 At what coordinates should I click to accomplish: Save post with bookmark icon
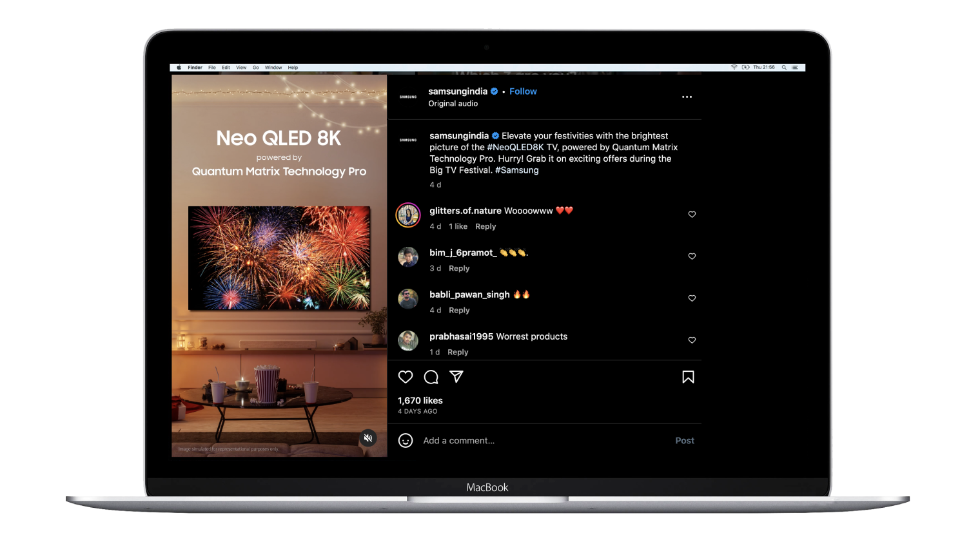coord(688,377)
